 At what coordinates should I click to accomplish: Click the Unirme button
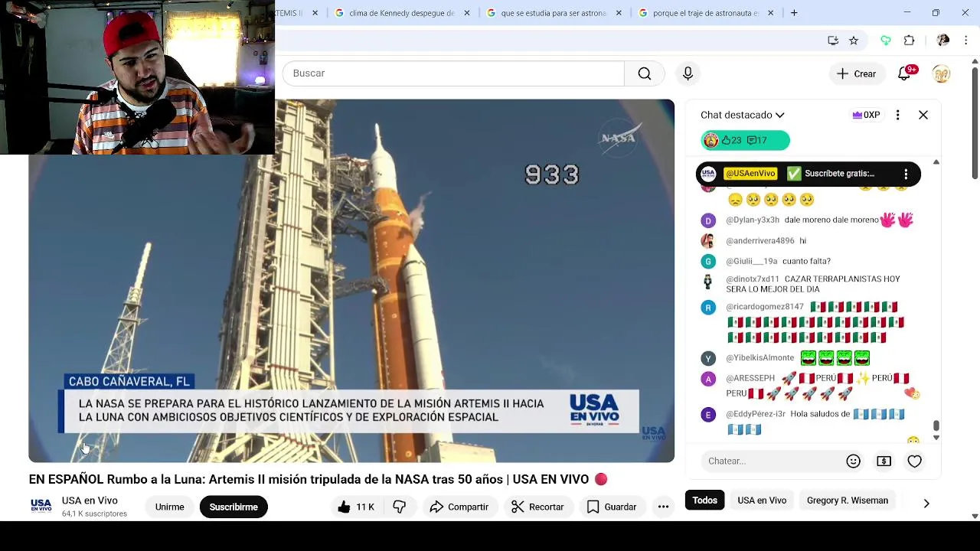pos(169,507)
